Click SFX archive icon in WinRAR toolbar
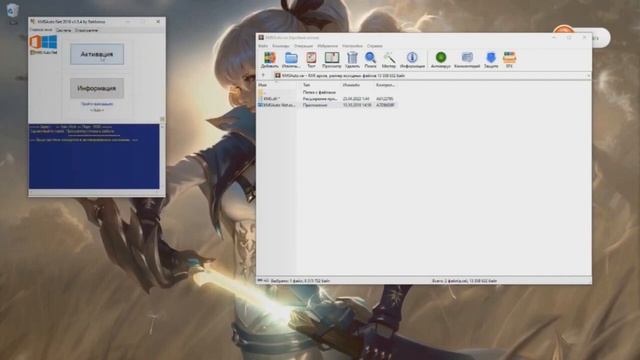This screenshot has height=360, width=640. [x=509, y=60]
